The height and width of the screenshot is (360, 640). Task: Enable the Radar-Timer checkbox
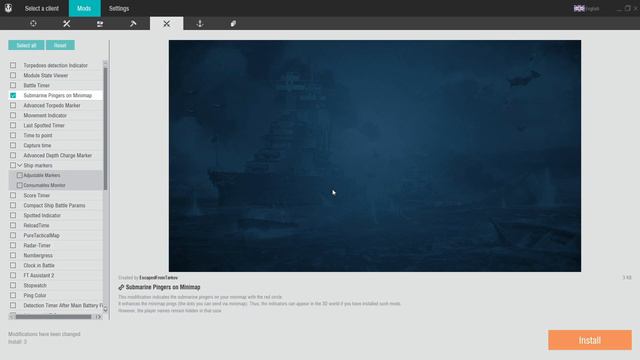pos(13,245)
